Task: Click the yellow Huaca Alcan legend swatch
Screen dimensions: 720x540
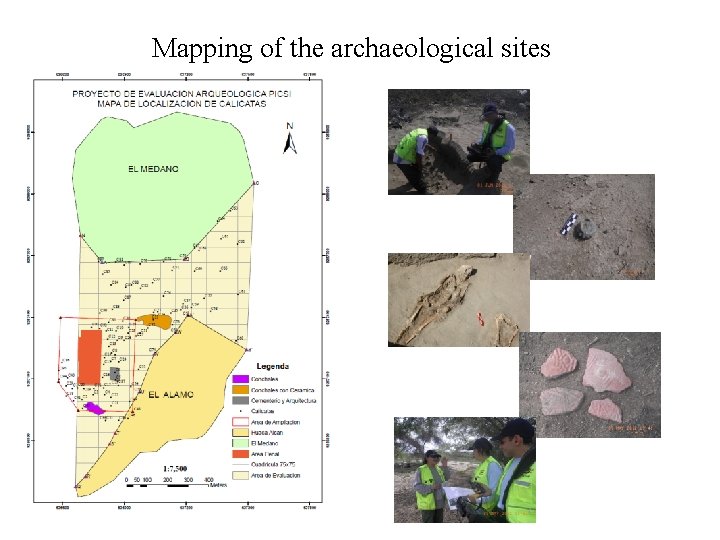Action: [x=241, y=433]
